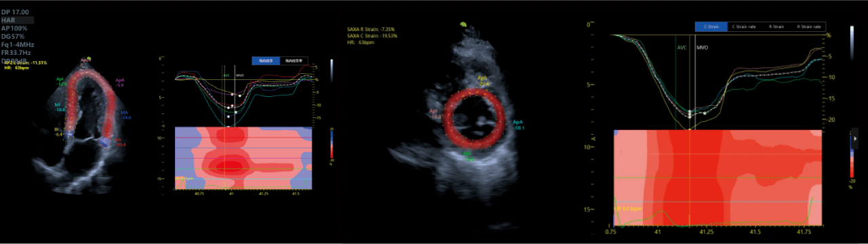This screenshot has width=868, height=244.
Task: Click the grayscale bar beside the left strain graph
Action: [x=332, y=70]
